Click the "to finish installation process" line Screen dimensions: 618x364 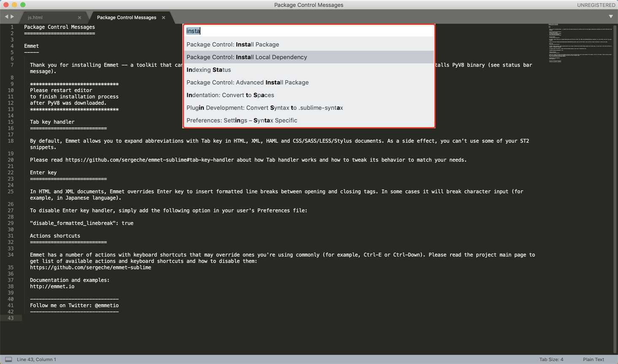[74, 97]
